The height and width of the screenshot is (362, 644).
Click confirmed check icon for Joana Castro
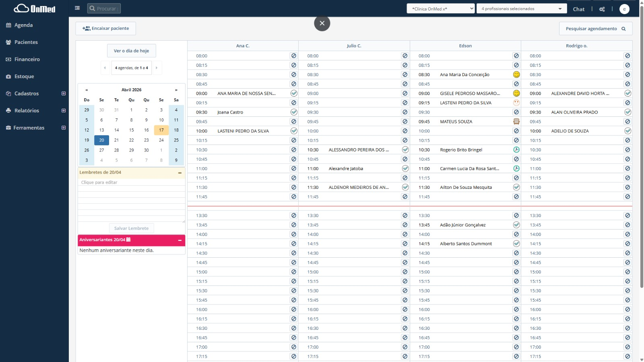click(294, 112)
